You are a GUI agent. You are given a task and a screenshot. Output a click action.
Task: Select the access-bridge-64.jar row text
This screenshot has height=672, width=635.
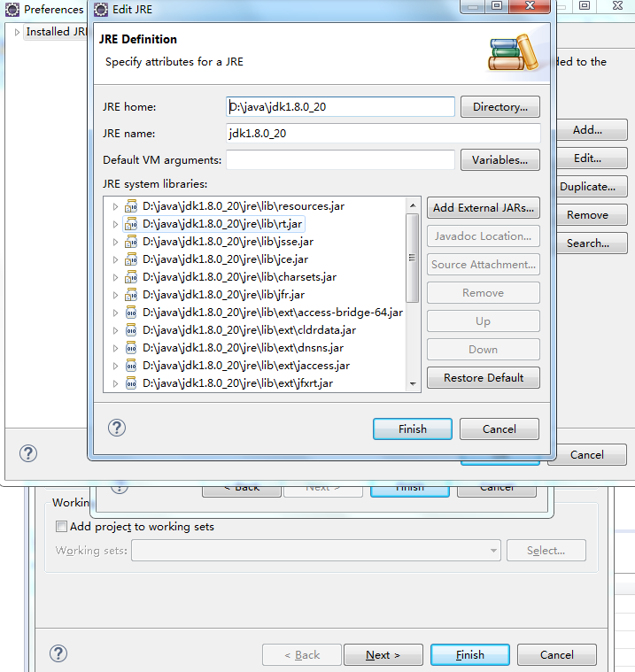point(273,313)
